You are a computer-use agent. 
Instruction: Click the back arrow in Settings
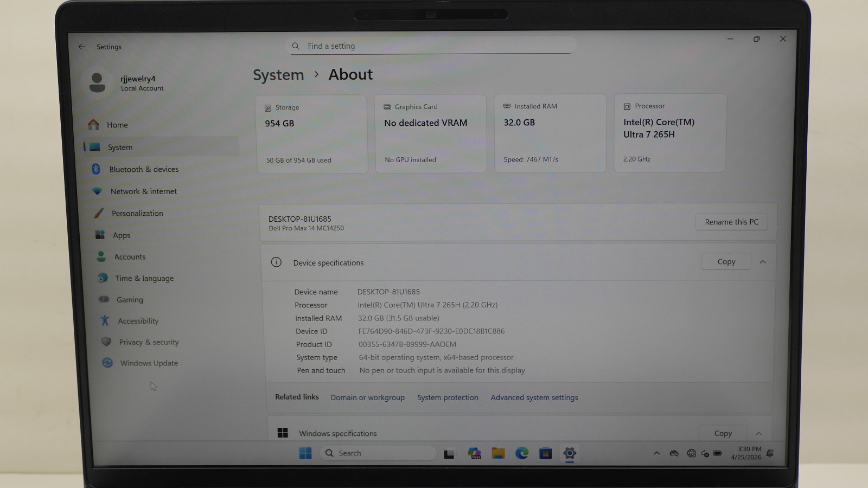click(82, 47)
